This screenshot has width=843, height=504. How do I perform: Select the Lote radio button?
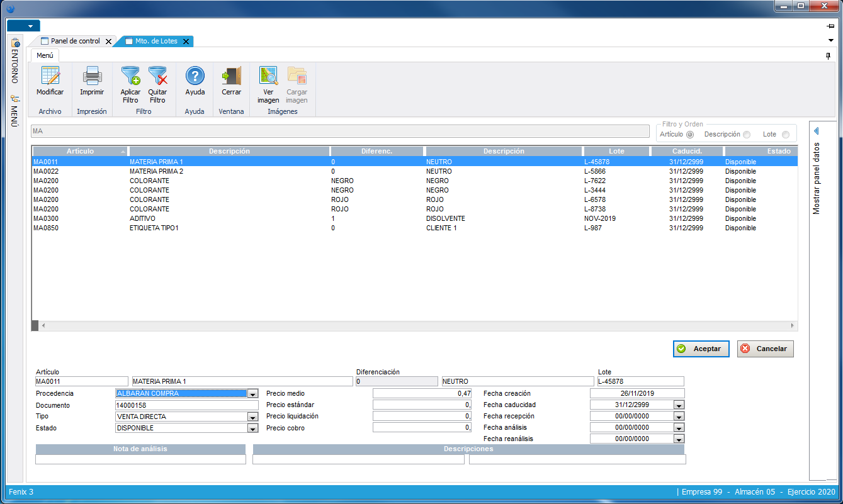785,135
